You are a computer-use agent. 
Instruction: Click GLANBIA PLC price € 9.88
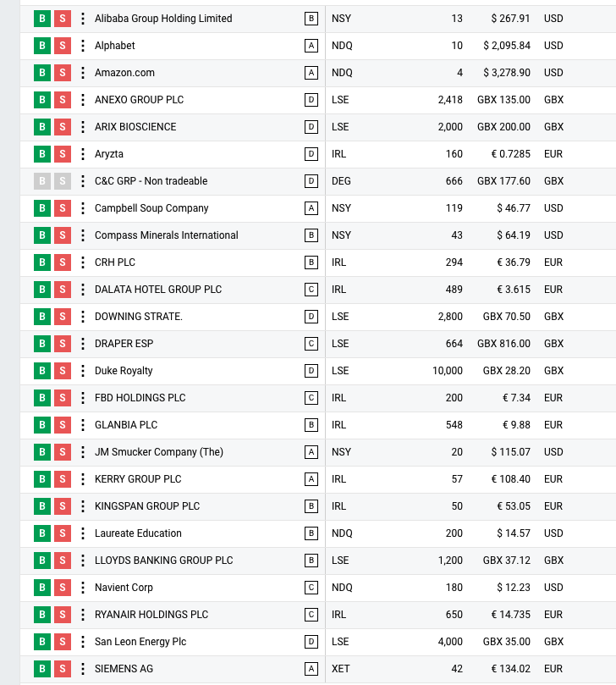[516, 424]
